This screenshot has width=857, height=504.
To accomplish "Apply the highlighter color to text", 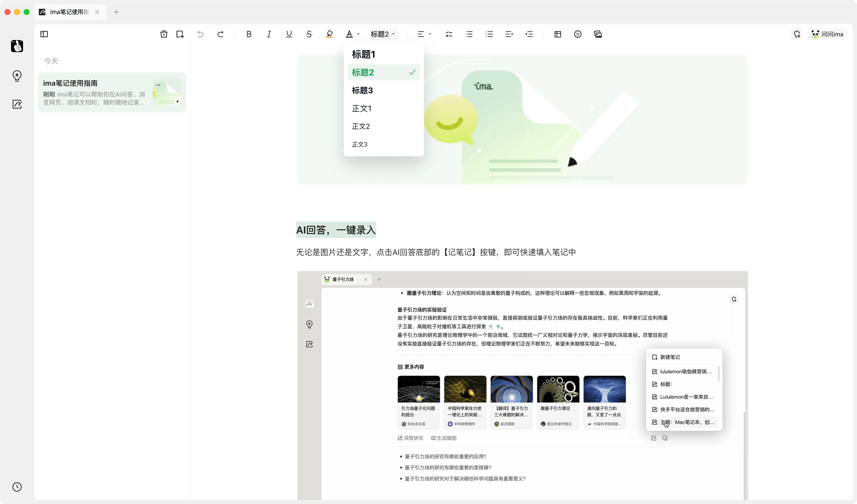I will pos(329,34).
